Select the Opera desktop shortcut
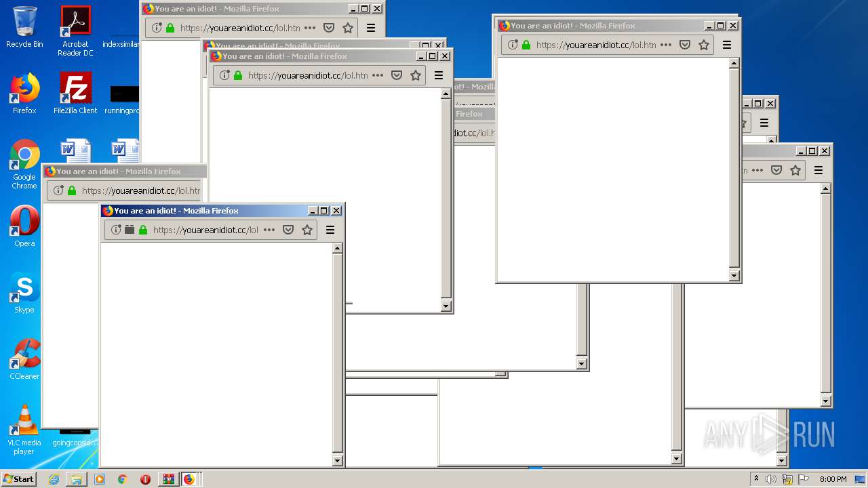 (24, 226)
